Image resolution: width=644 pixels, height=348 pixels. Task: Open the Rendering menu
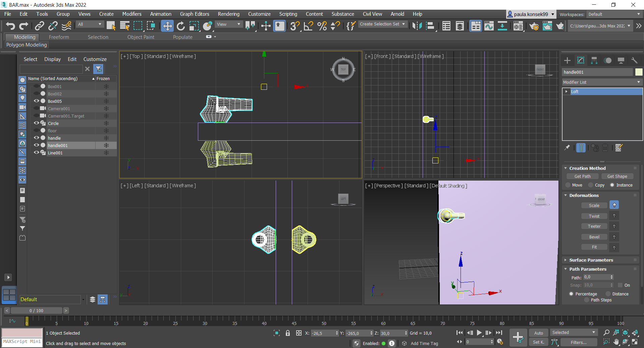[x=228, y=14]
